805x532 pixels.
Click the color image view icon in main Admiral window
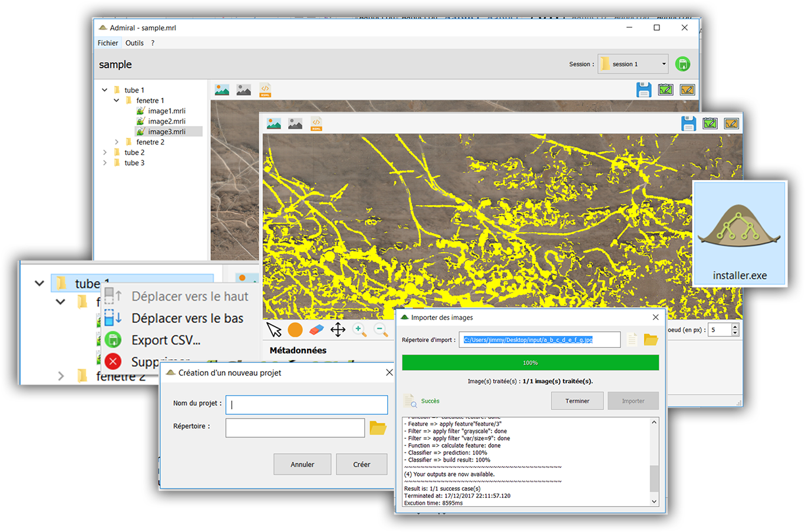[x=222, y=90]
